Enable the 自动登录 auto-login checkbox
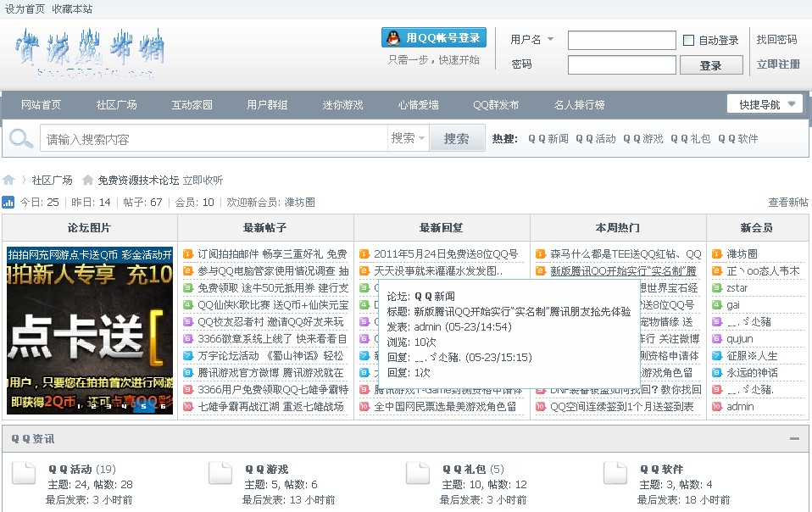The height and width of the screenshot is (512, 812). (689, 40)
